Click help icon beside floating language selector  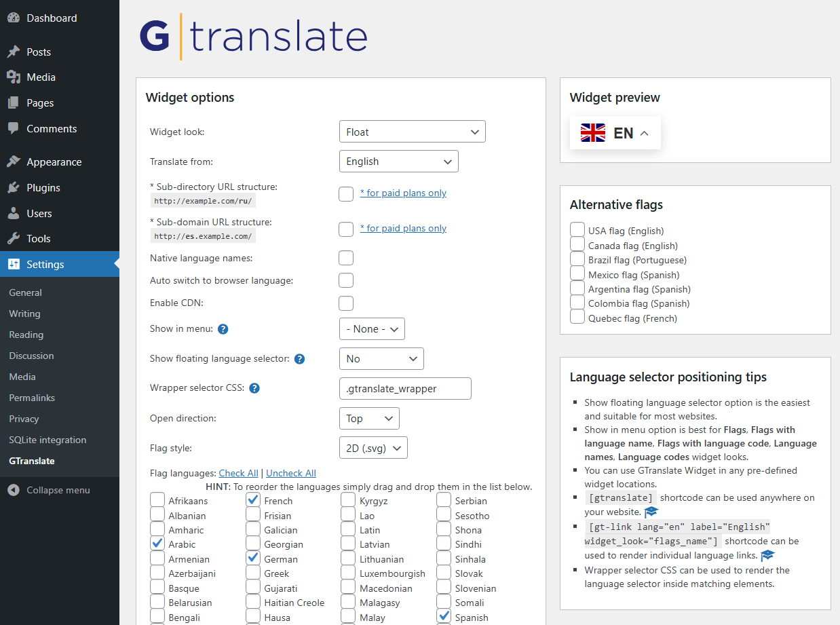coord(299,359)
